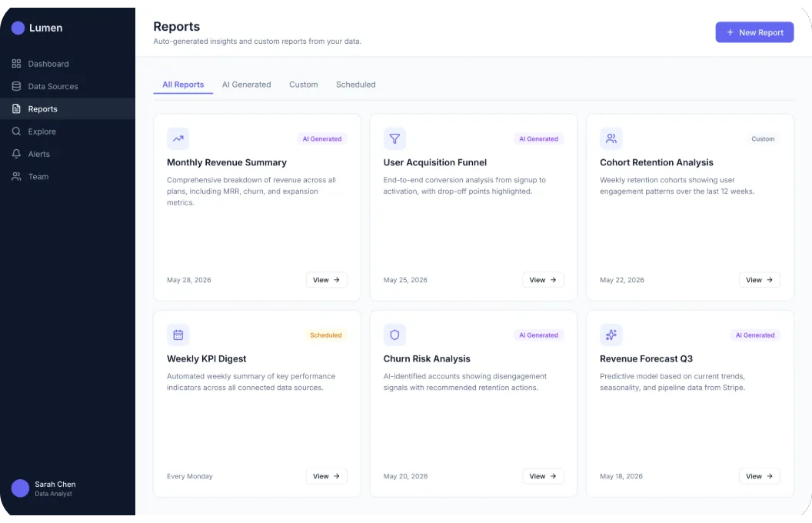The image size is (812, 523).
Task: Open Alerts in the sidebar
Action: (68, 154)
